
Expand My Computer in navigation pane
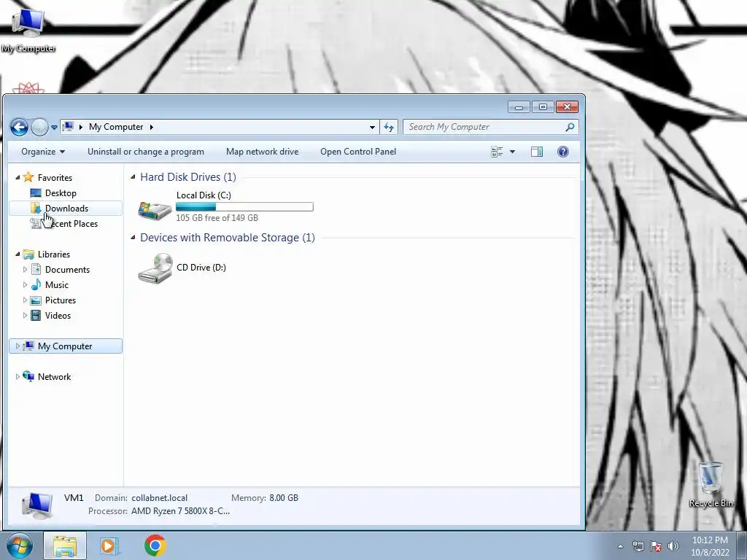coord(18,346)
